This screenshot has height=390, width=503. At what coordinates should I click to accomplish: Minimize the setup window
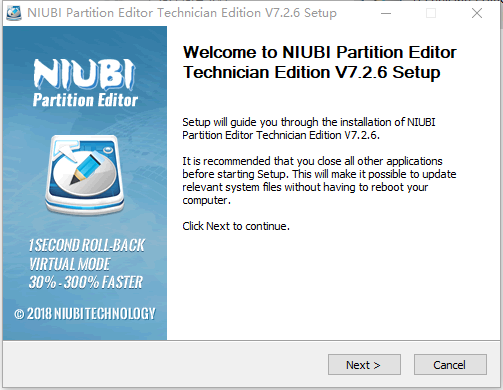tap(386, 13)
